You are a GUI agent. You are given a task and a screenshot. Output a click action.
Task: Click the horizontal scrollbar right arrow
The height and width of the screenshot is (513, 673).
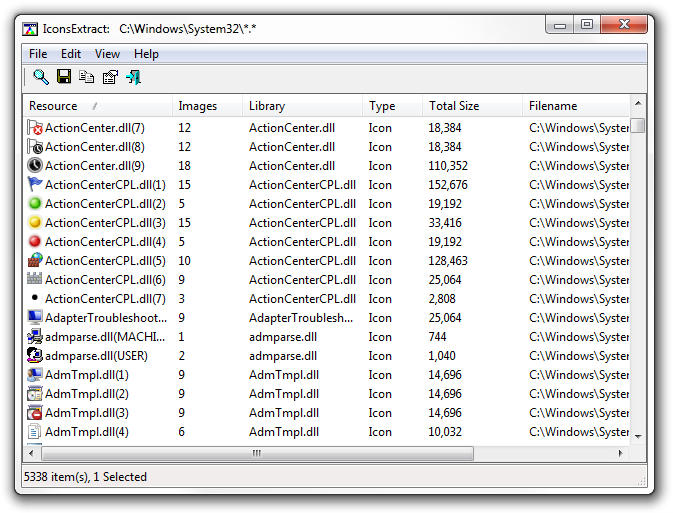(x=621, y=453)
